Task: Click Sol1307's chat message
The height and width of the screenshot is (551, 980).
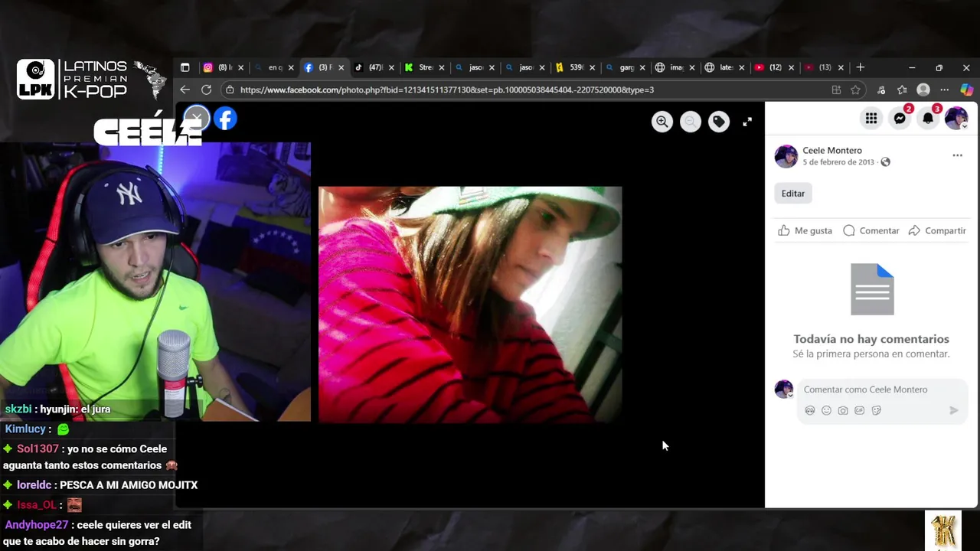Action: click(90, 457)
